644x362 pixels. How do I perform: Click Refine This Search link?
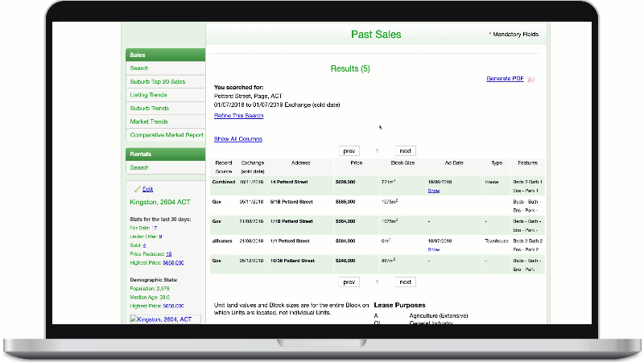click(238, 116)
